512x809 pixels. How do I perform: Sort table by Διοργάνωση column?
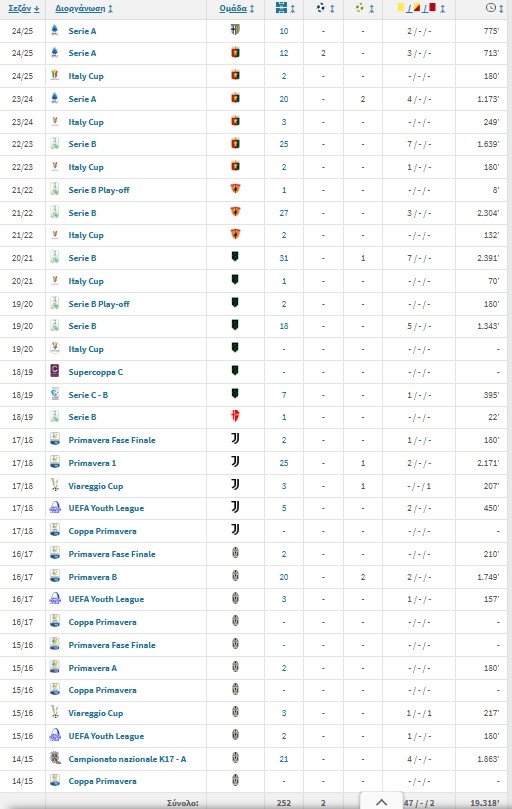[x=84, y=9]
